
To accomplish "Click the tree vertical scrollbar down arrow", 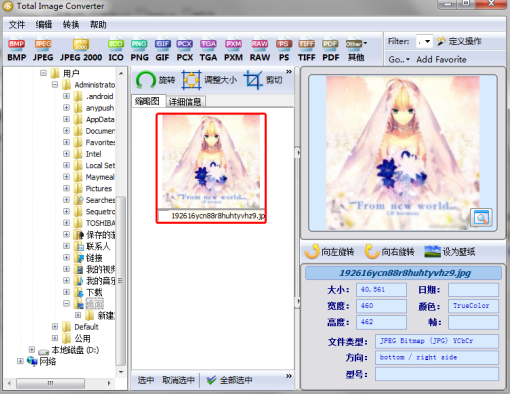I will 121,372.
